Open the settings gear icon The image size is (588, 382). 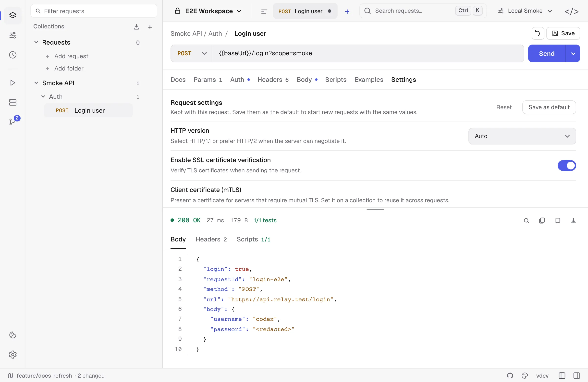coord(12,355)
